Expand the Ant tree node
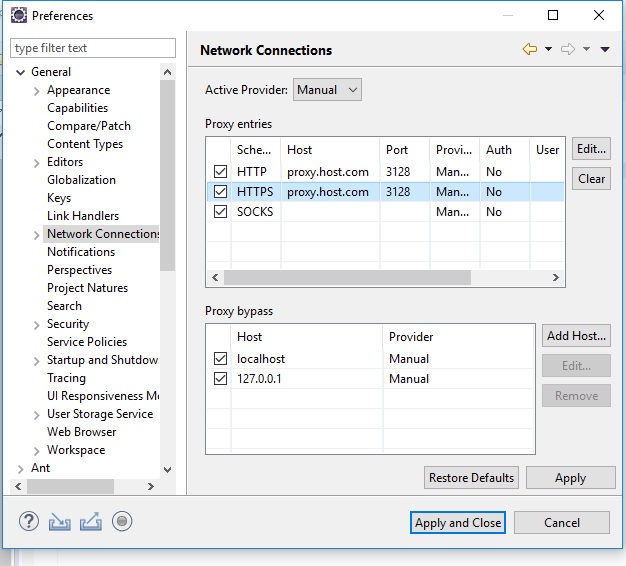The image size is (626, 566). [x=20, y=469]
